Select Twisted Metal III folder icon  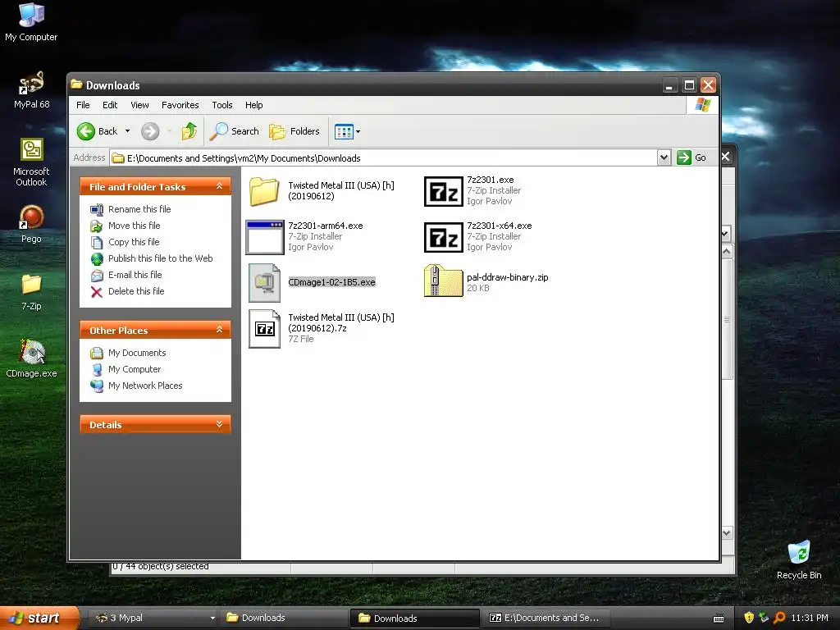[264, 191]
